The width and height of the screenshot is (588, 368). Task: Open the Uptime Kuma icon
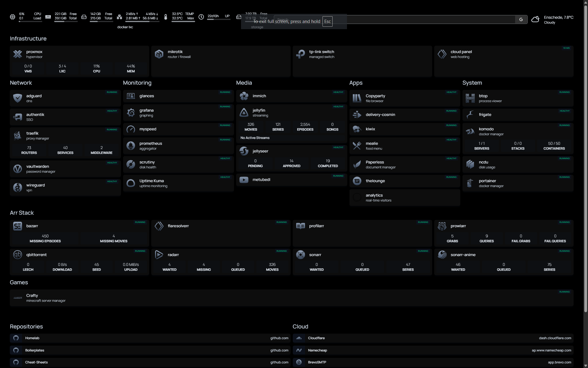pyautogui.click(x=131, y=183)
